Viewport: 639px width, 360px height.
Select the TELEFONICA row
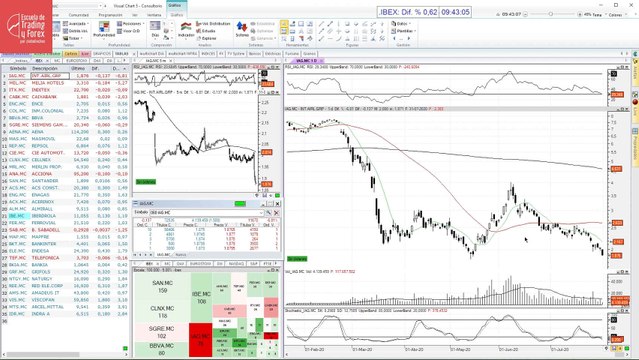(65, 258)
